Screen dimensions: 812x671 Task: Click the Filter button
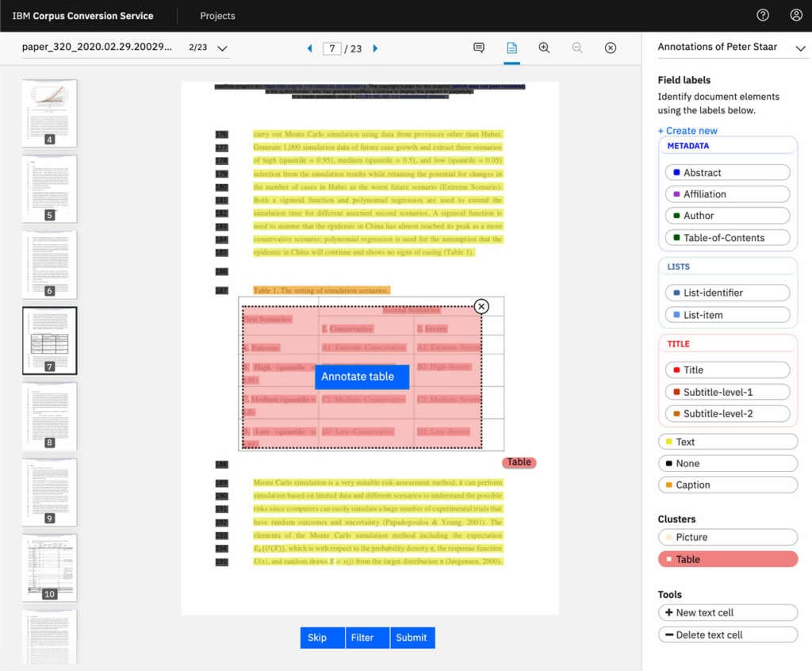(x=367, y=638)
